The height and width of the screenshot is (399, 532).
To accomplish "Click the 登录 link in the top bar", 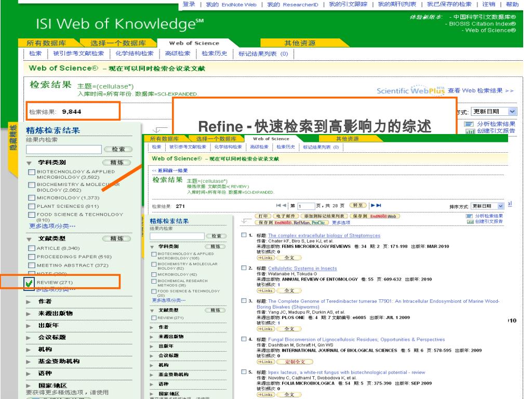I will 189,4.
